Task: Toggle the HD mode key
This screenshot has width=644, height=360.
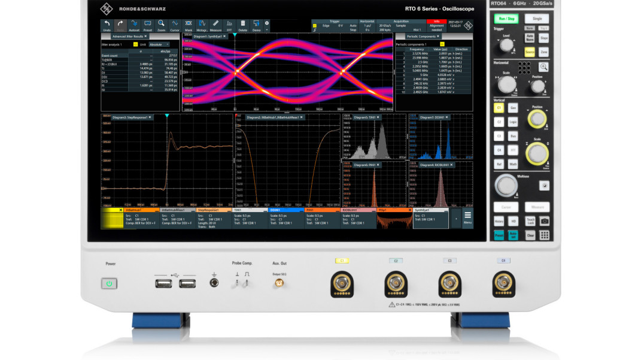Action: point(513,221)
